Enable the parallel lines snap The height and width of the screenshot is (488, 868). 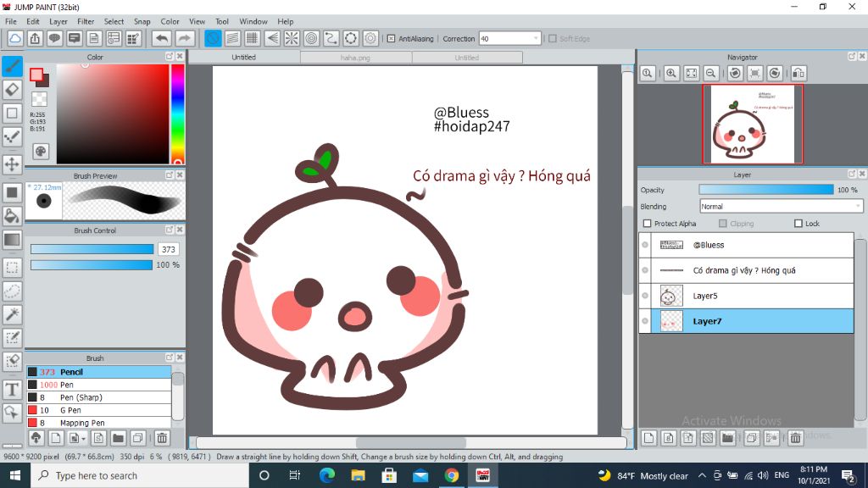[x=232, y=38]
